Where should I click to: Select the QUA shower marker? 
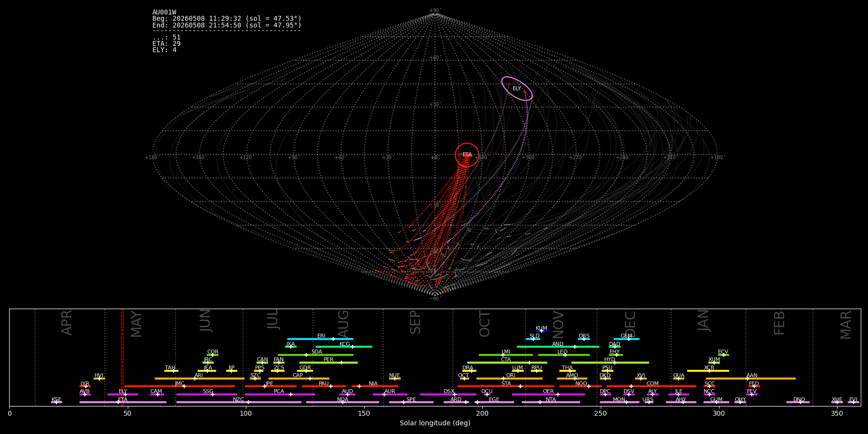pyautogui.click(x=678, y=379)
